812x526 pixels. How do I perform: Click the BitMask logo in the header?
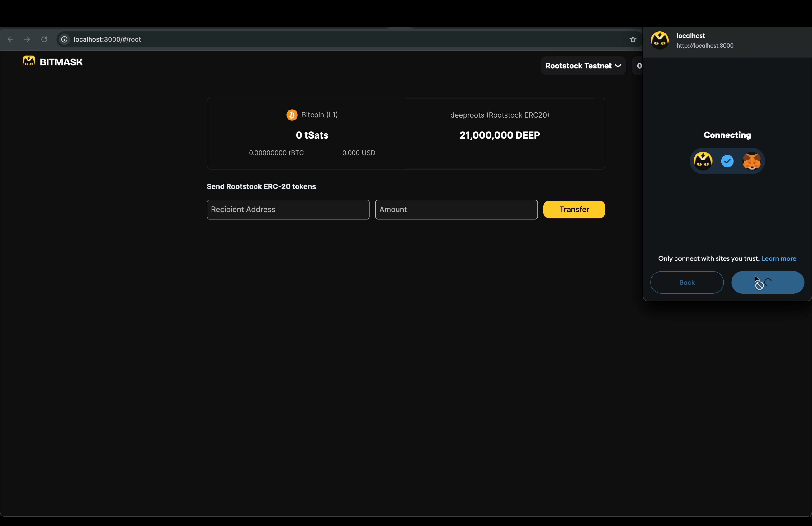pos(29,61)
